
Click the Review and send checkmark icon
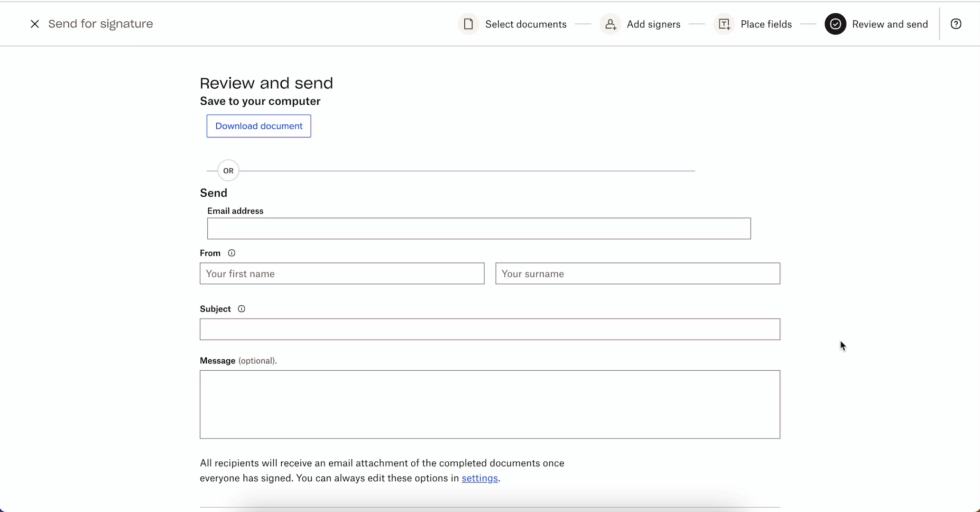point(835,24)
